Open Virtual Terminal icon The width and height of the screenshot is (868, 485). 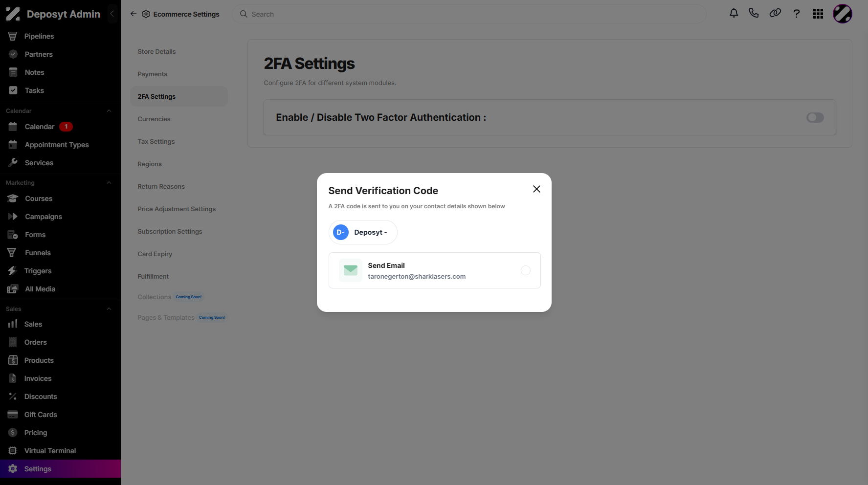(13, 451)
